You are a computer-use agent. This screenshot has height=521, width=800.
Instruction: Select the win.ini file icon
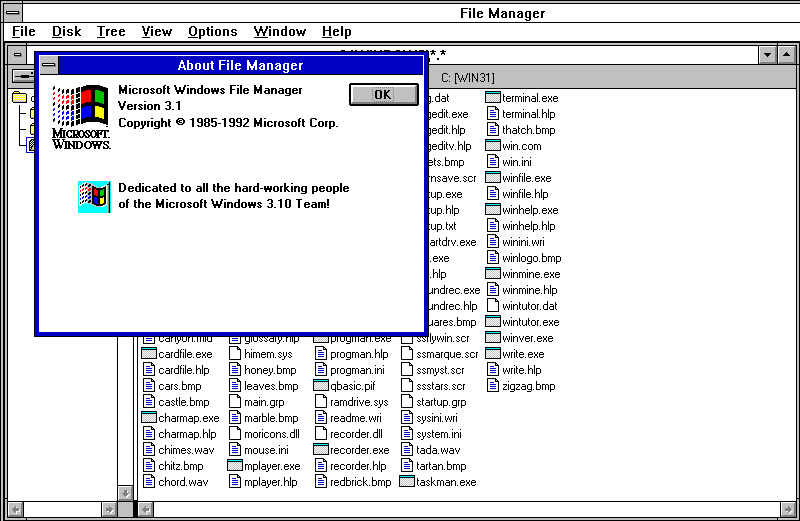(492, 162)
